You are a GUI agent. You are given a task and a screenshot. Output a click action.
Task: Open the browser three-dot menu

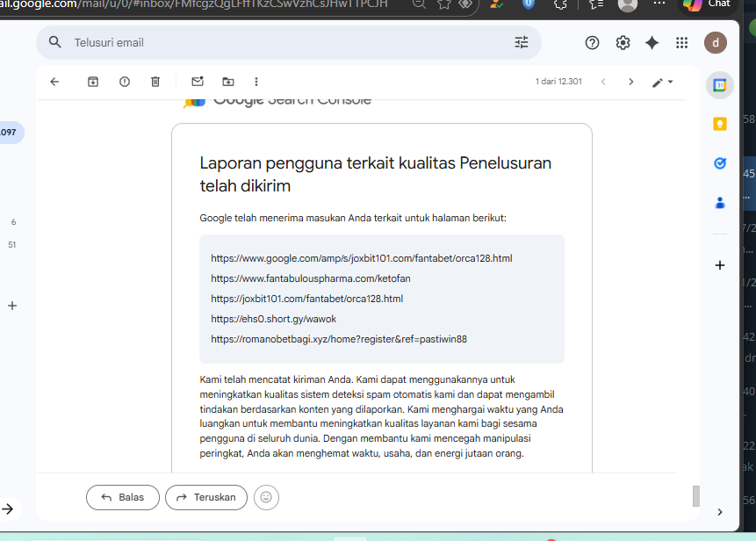click(659, 4)
